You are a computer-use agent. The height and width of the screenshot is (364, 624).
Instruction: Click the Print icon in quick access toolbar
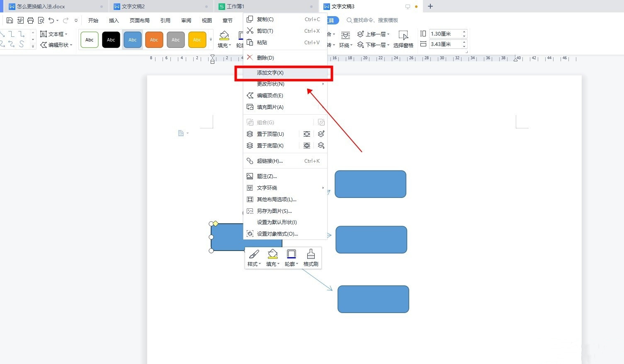click(30, 19)
